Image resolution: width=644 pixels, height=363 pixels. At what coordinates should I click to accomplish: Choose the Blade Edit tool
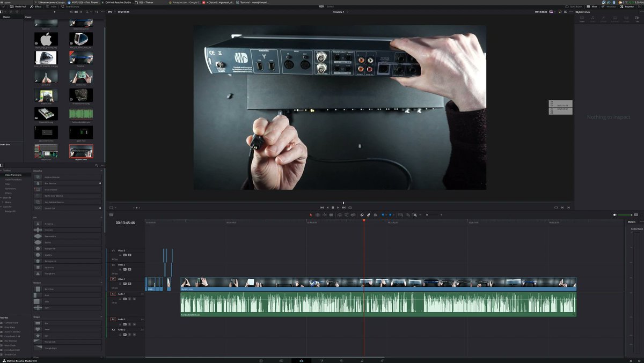click(x=331, y=214)
